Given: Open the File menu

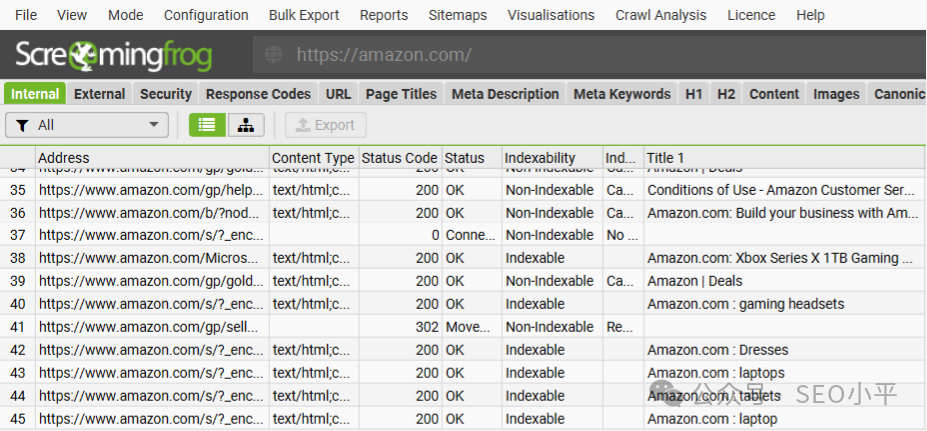Looking at the screenshot, I should click(26, 15).
